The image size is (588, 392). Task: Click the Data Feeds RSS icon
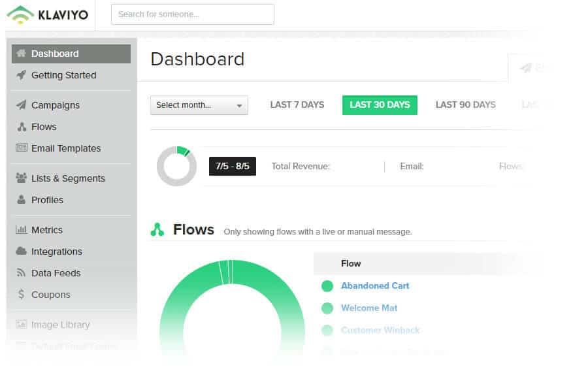click(x=22, y=272)
